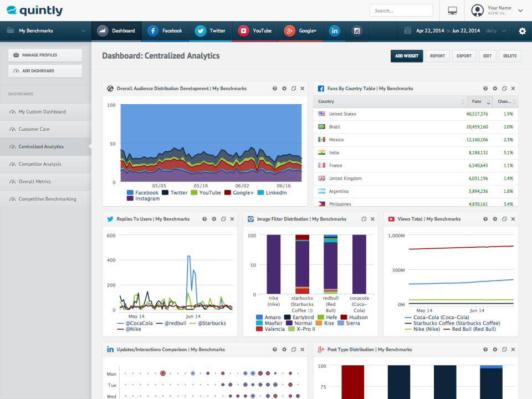Open the LinkedIn network tab icon
532x399 pixels.
pos(335,31)
